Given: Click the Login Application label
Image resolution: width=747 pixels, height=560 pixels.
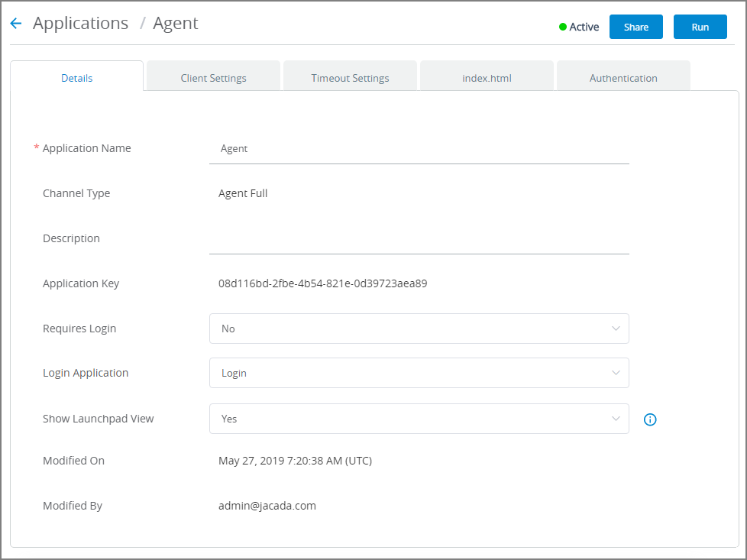Looking at the screenshot, I should coord(86,373).
